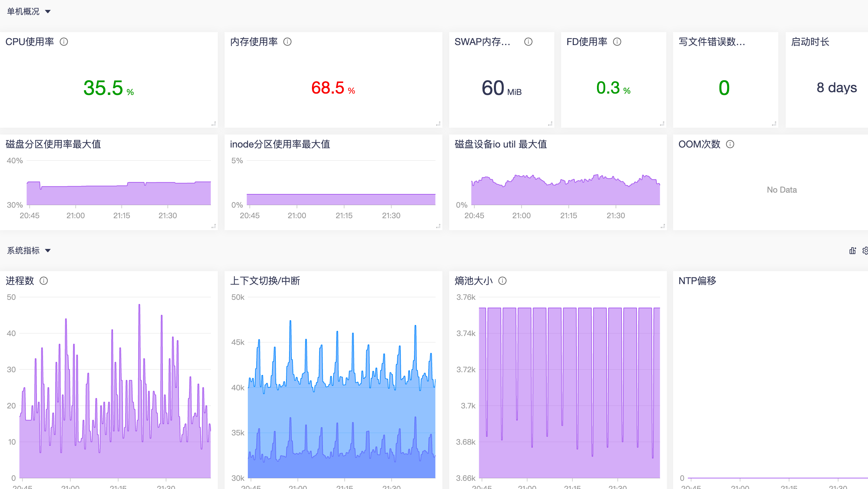Click the resize handle on 内存使用率 panel
This screenshot has width=868, height=489.
[438, 124]
